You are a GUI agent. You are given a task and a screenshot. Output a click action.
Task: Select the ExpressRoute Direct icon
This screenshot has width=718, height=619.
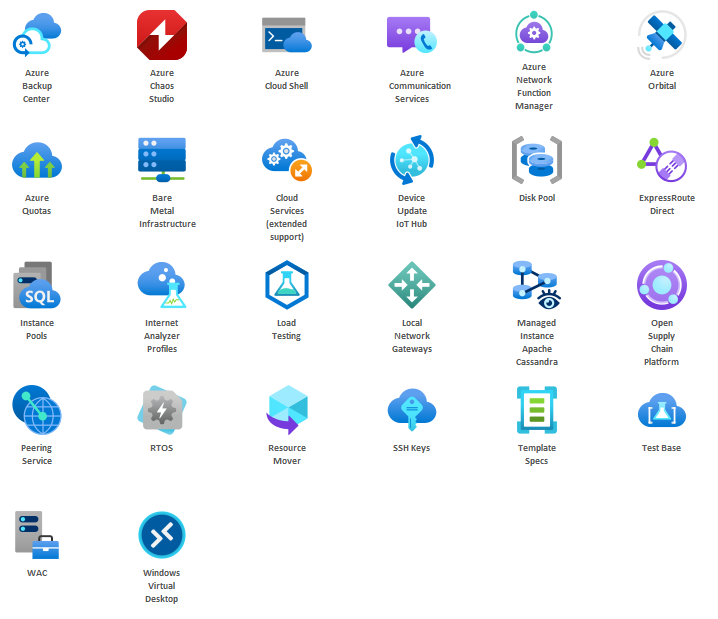point(661,159)
